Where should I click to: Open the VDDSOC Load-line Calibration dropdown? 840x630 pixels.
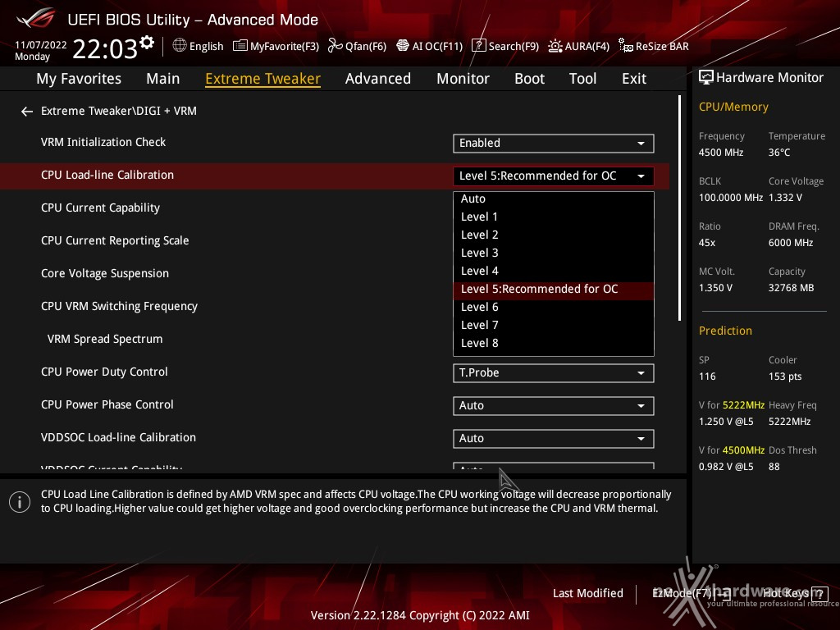click(x=554, y=438)
